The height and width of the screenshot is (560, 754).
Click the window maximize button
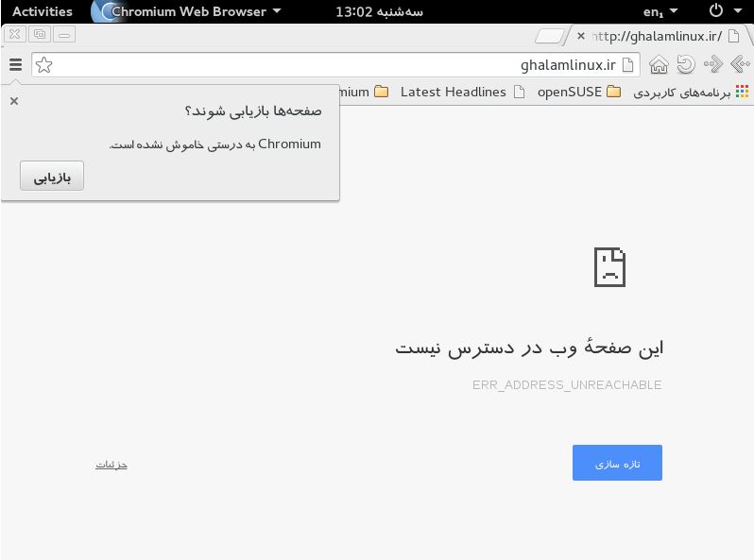pyautogui.click(x=40, y=34)
